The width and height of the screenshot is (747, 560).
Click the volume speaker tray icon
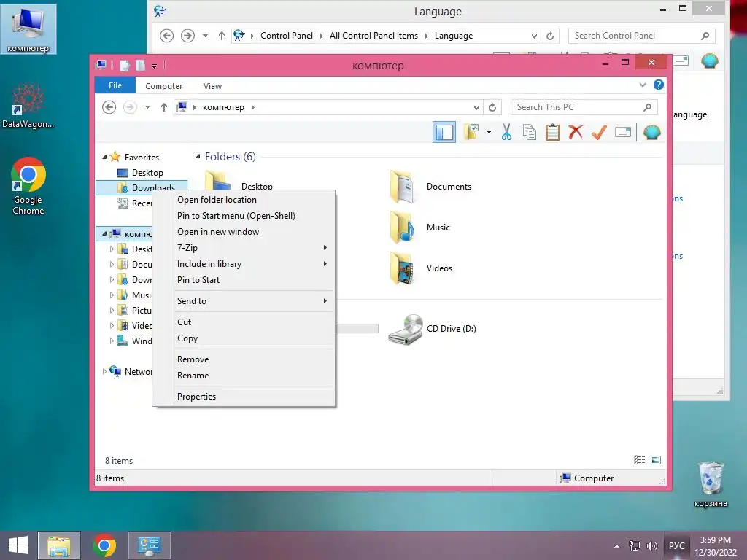(x=651, y=546)
